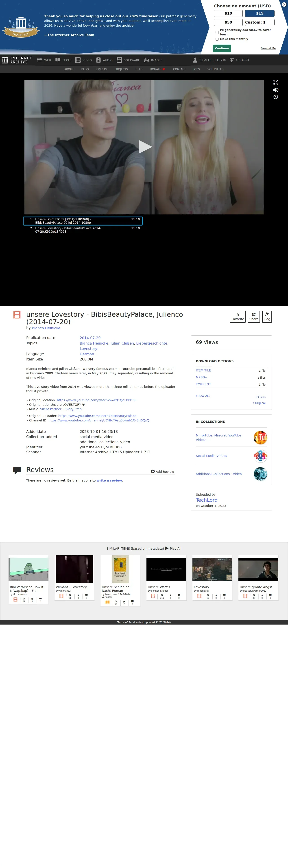Click Continue to donate

pos(222,48)
